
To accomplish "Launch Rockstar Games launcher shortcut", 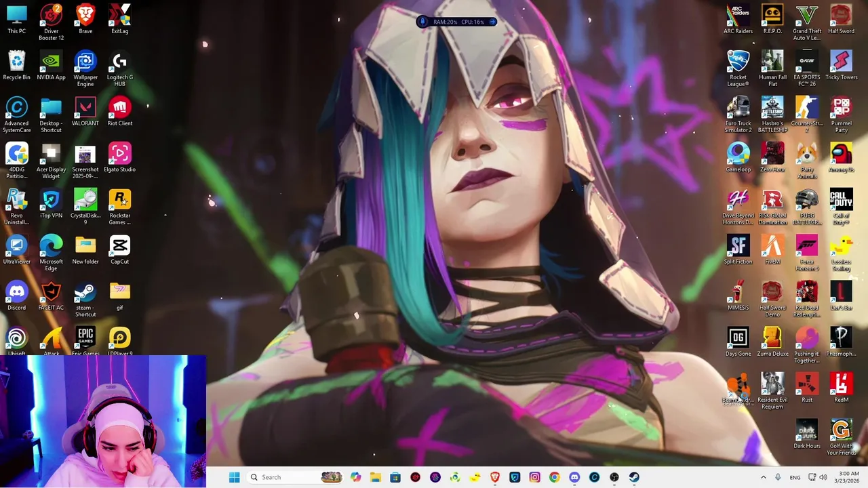I will pos(120,207).
